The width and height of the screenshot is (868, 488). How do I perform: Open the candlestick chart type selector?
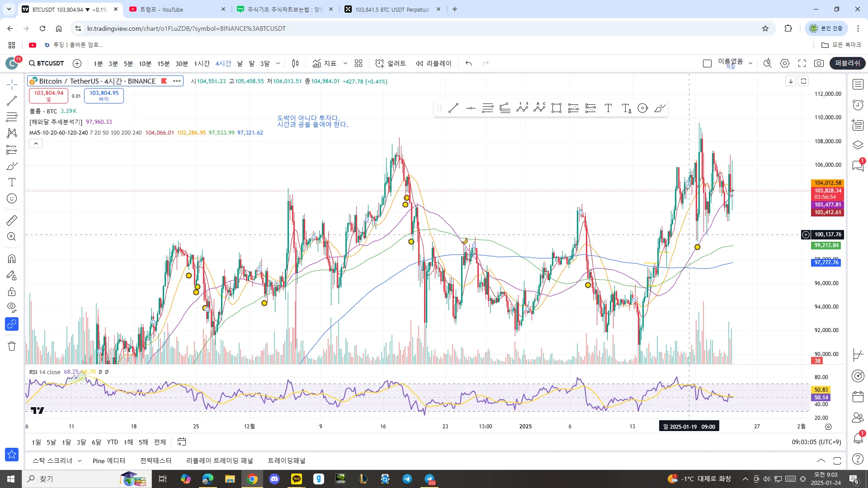[x=295, y=63]
